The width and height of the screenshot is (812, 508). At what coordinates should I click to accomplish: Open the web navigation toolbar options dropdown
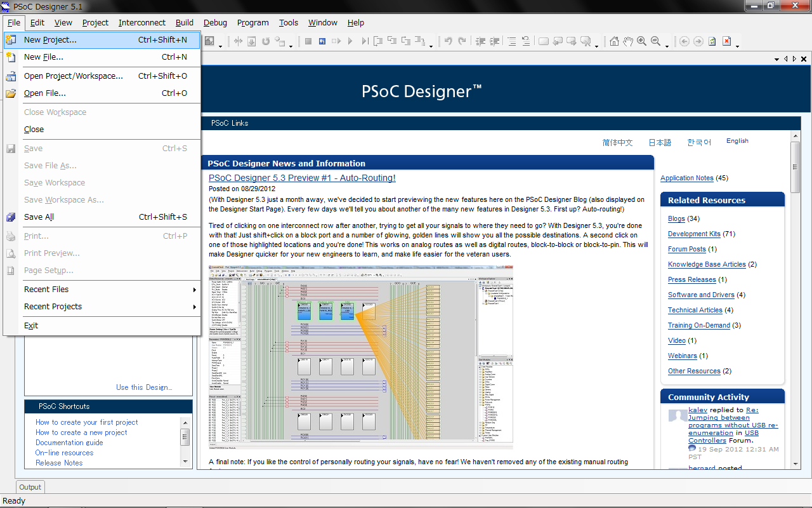pos(737,45)
